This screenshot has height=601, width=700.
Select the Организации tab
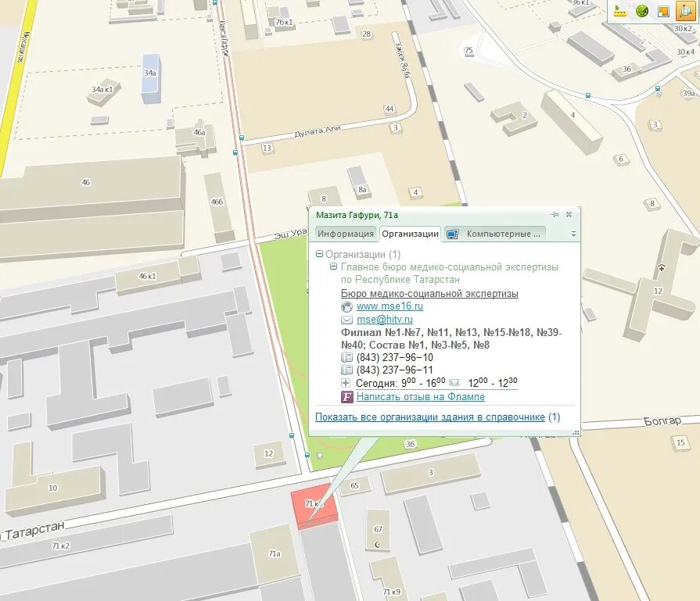tap(411, 234)
